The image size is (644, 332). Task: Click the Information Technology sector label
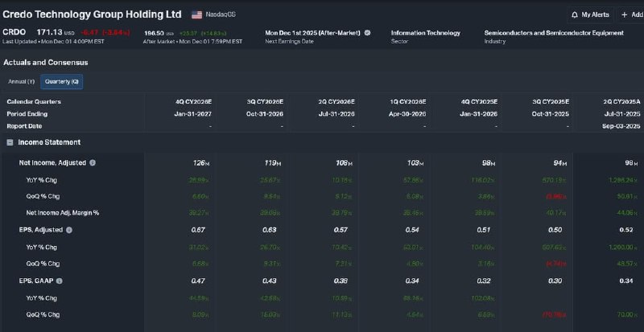coord(426,33)
